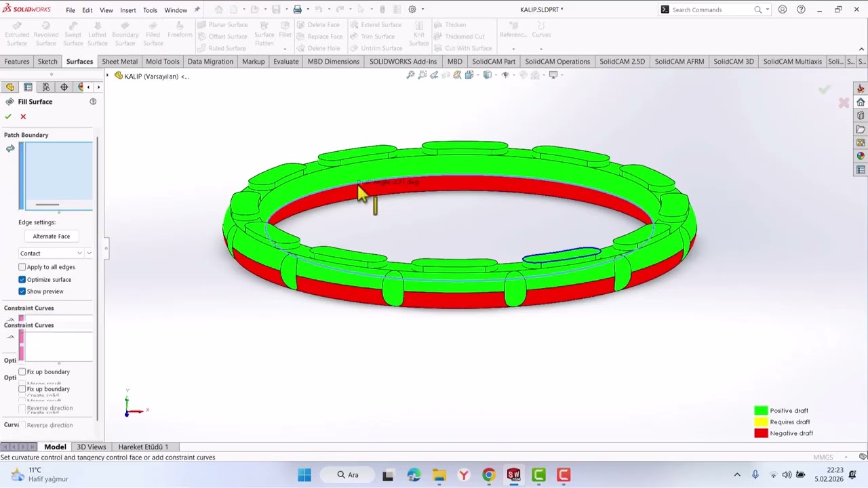Click the Zoom to Fit icon
Viewport: 868px width, 488px height.
pos(410,75)
